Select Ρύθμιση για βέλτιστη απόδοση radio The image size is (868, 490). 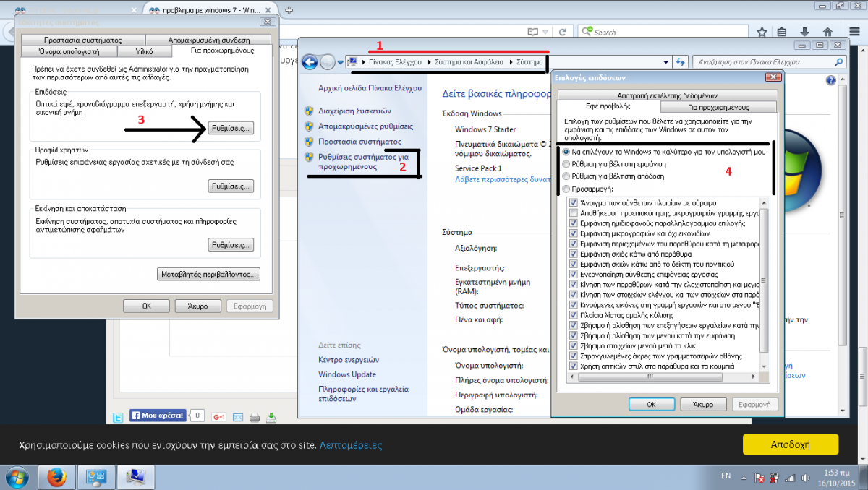click(x=566, y=176)
